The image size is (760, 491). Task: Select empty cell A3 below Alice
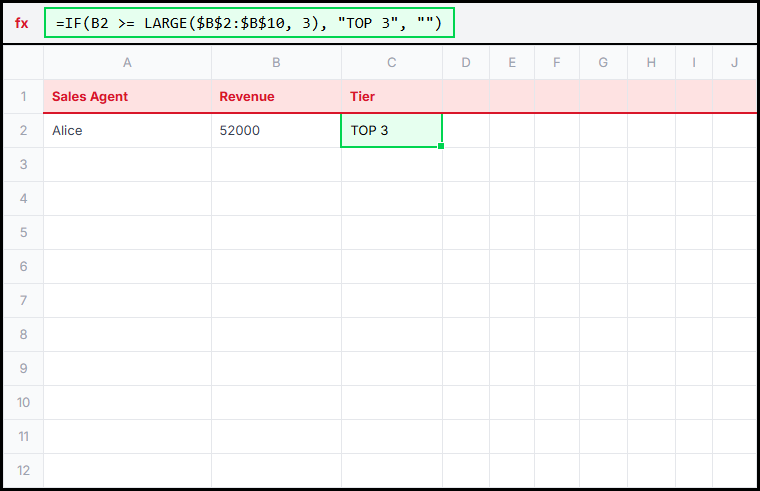pyautogui.click(x=127, y=165)
